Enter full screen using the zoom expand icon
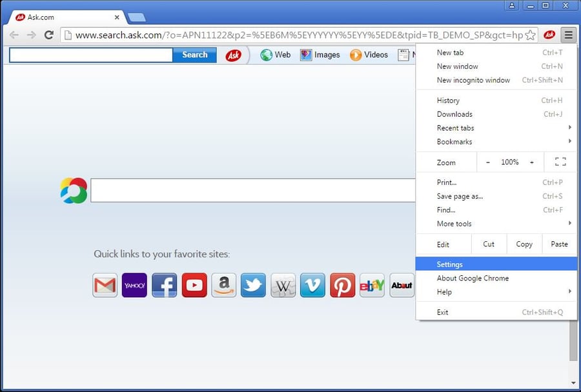 tap(560, 162)
